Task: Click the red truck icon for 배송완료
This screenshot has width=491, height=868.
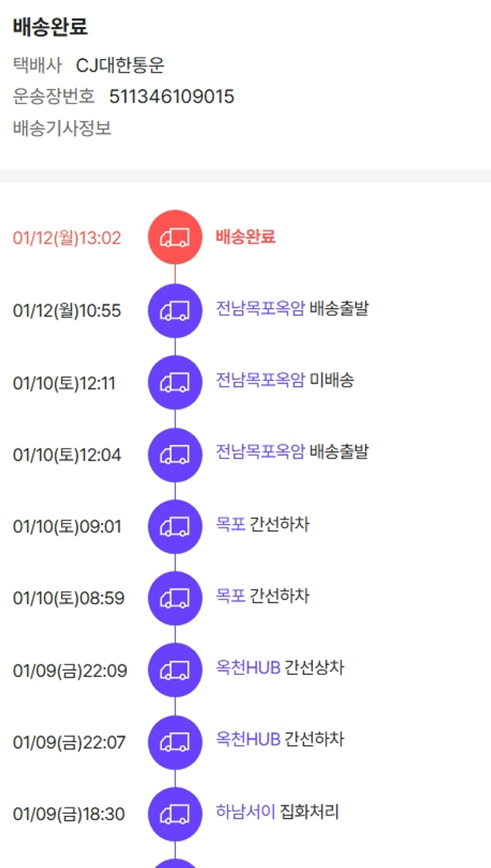Action: 175,237
